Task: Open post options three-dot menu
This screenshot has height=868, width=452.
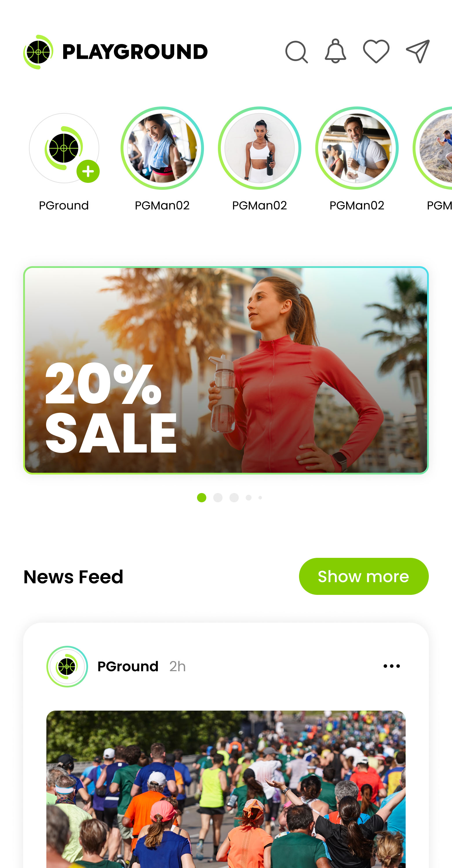Action: (x=392, y=666)
